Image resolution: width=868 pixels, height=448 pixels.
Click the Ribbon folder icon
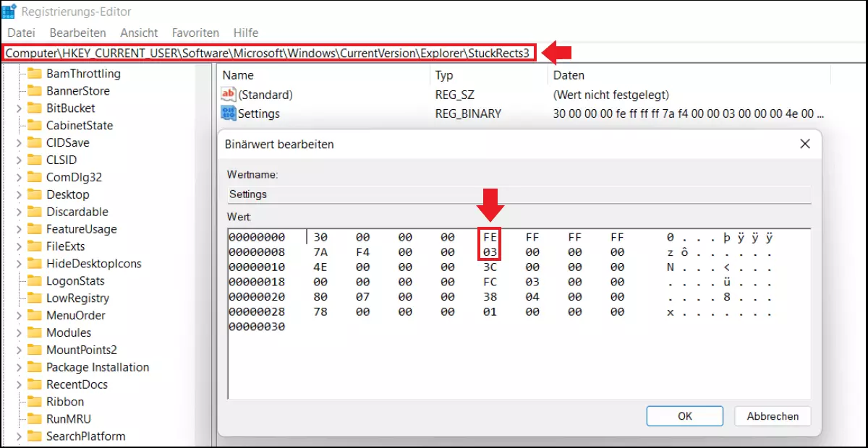coord(35,402)
